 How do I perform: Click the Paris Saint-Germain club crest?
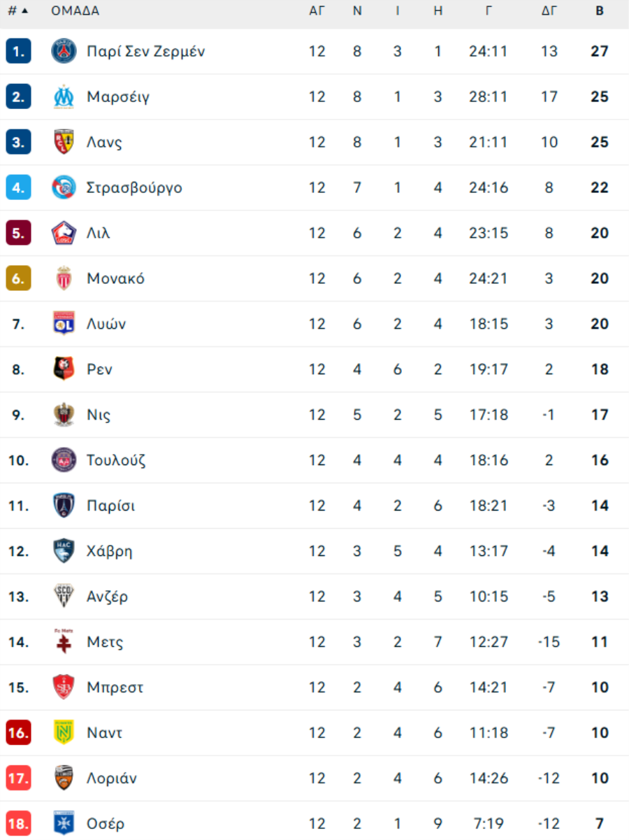(x=64, y=51)
